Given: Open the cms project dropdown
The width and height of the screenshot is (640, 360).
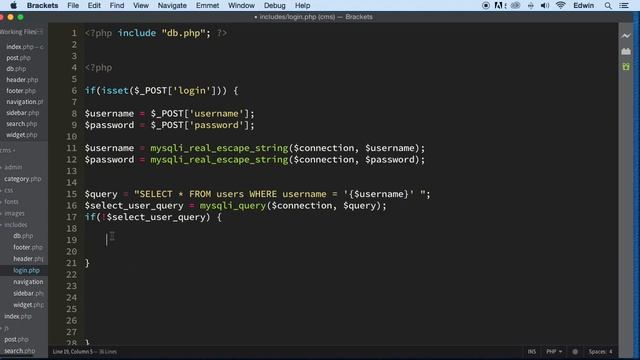Looking at the screenshot, I should pos(7,150).
